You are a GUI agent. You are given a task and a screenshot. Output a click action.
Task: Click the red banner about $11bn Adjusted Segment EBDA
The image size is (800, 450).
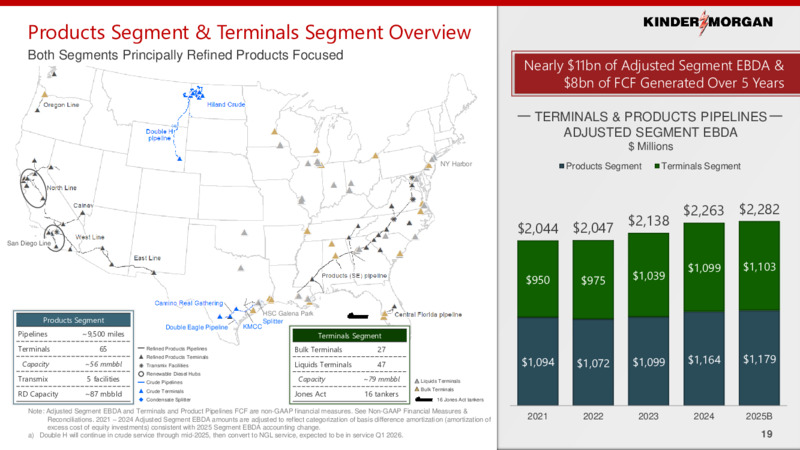(x=656, y=74)
